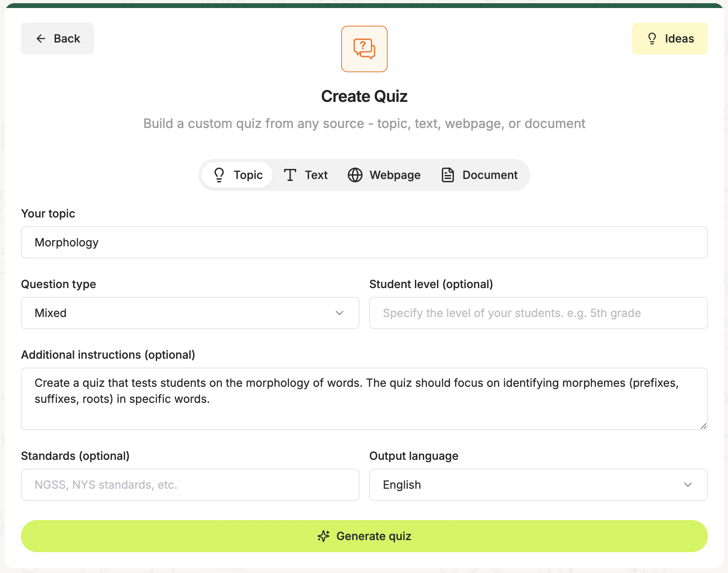Click the Your topic field containing Morphology
The height and width of the screenshot is (573, 728).
364,242
